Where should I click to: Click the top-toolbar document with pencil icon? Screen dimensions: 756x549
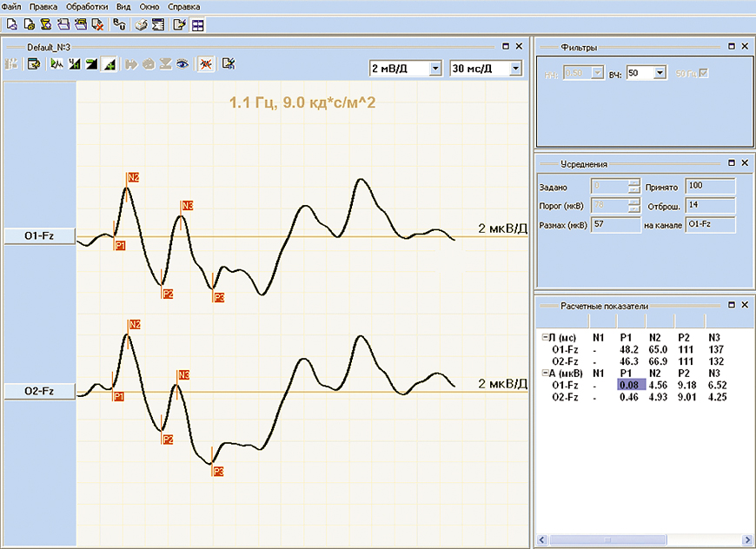point(179,24)
